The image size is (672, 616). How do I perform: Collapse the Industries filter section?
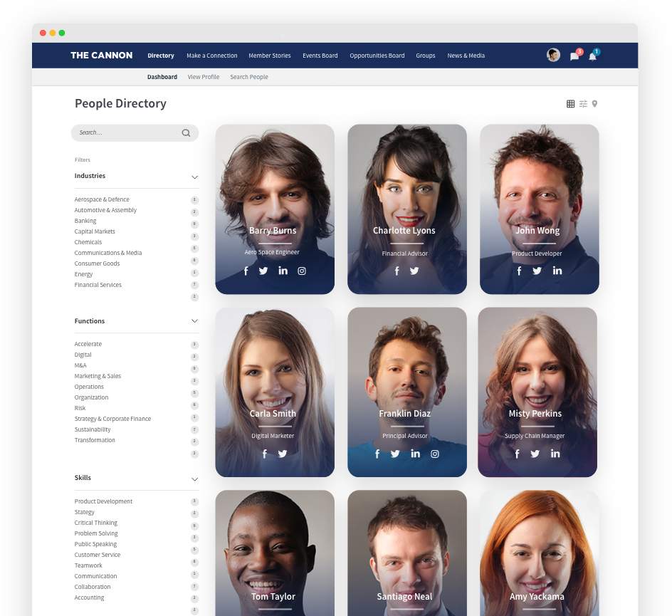pyautogui.click(x=194, y=177)
